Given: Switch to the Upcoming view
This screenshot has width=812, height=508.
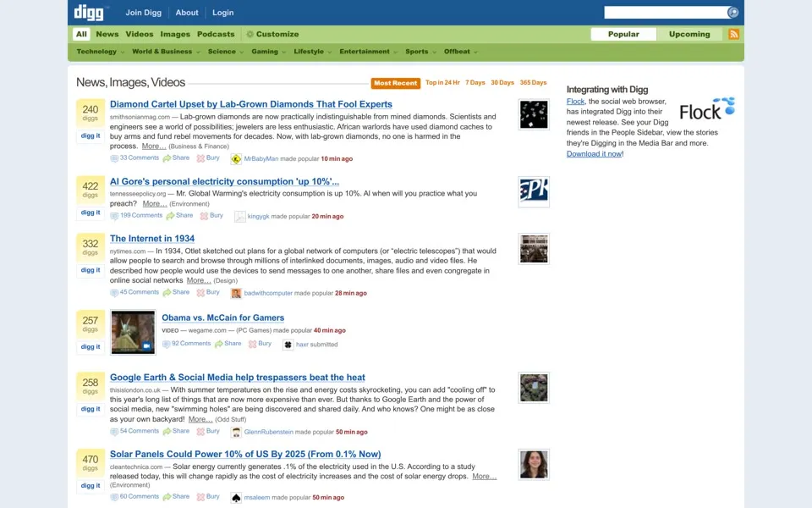Looking at the screenshot, I should coord(689,34).
